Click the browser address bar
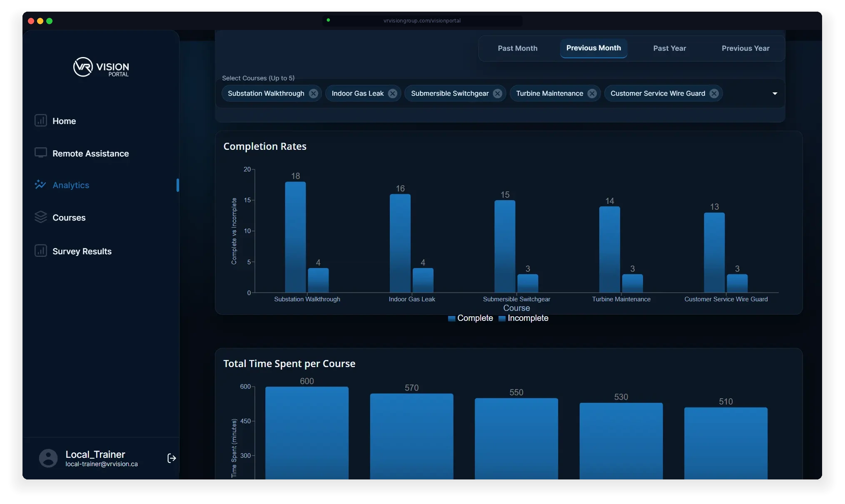Image resolution: width=845 pixels, height=504 pixels. (x=421, y=20)
